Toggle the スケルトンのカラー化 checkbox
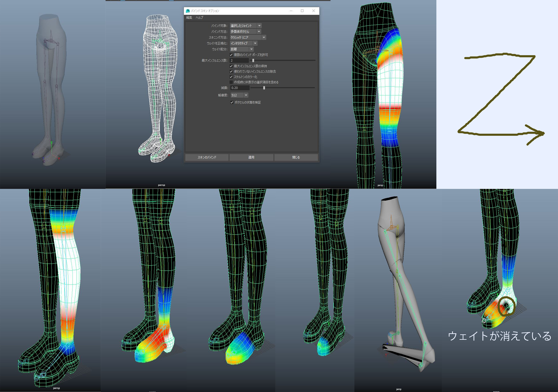This screenshot has height=392, width=558. [231, 77]
